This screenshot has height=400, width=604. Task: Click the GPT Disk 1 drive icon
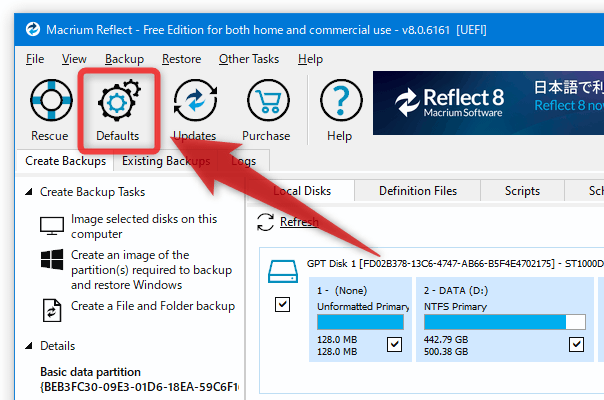tap(283, 272)
